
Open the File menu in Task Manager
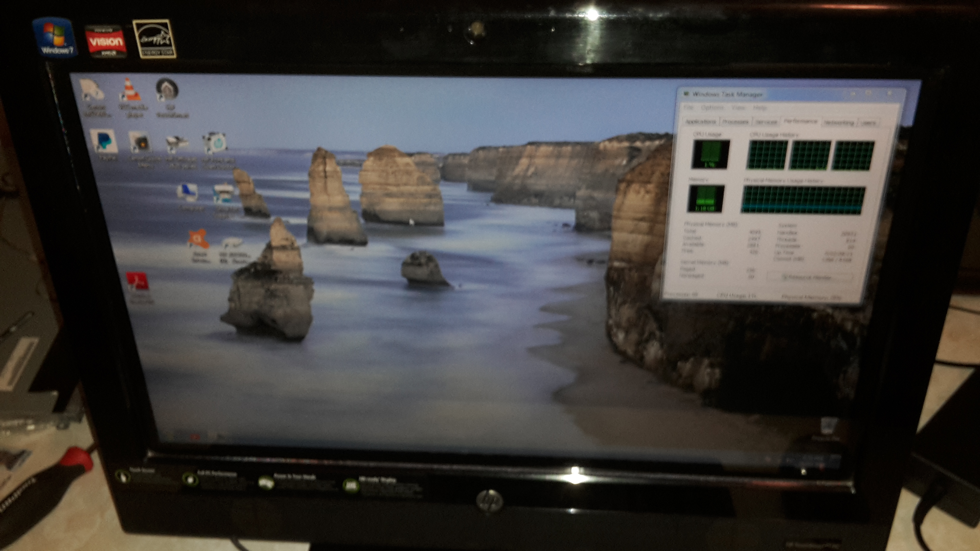pos(688,108)
